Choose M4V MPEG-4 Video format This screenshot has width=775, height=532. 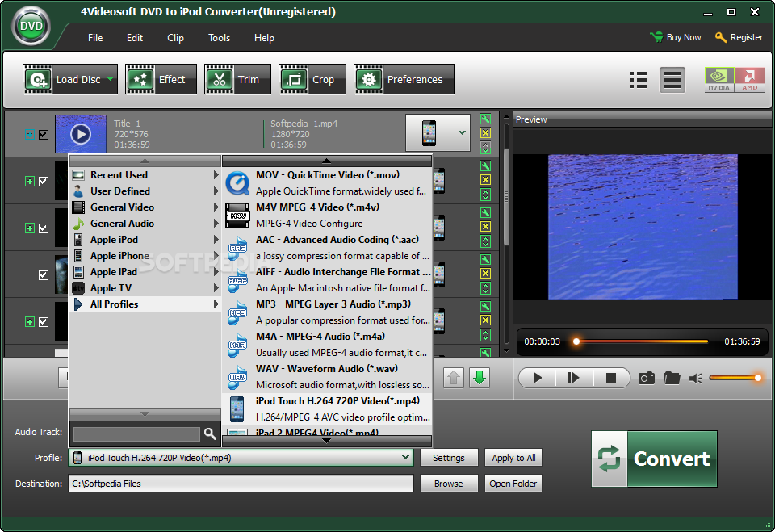327,216
